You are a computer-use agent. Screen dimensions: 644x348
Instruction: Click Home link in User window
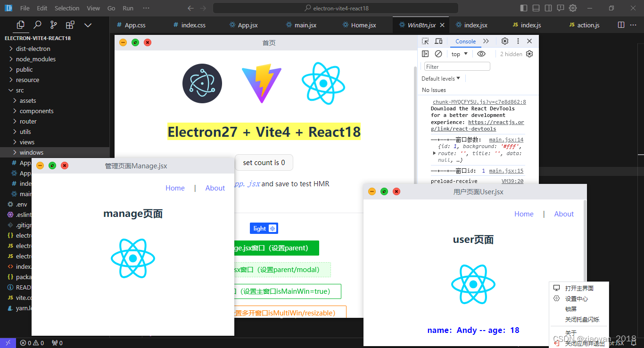(x=524, y=214)
